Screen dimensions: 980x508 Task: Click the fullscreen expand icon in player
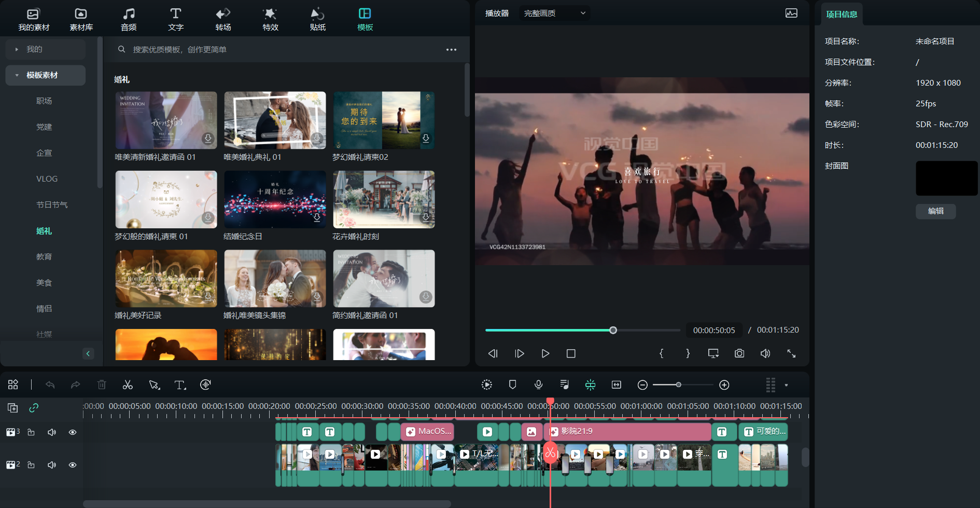pyautogui.click(x=791, y=353)
